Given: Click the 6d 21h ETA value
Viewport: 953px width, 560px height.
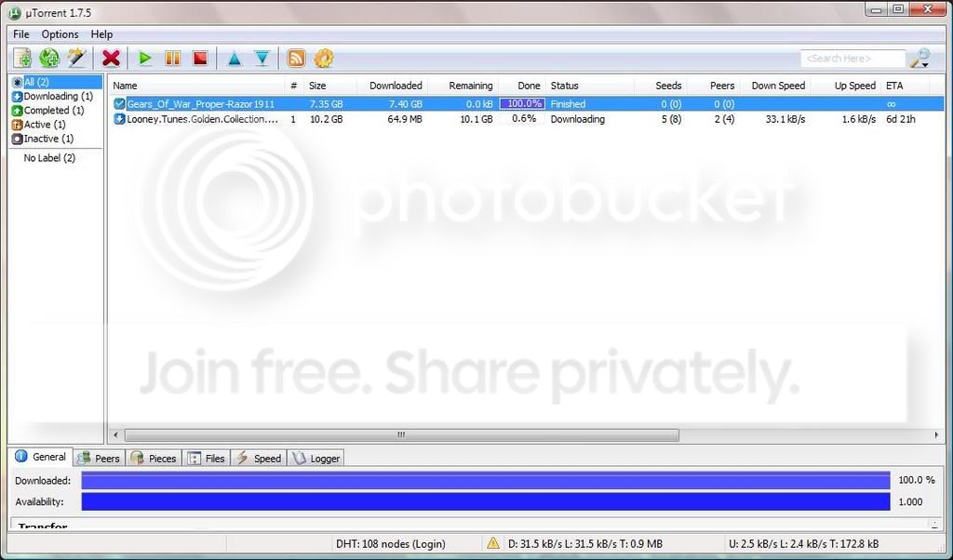Looking at the screenshot, I should [901, 119].
